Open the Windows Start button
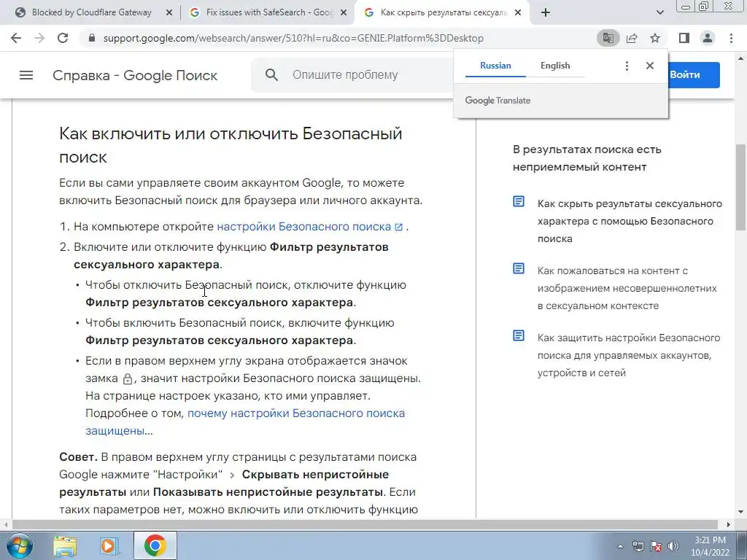Screen dimensions: 747x560 [x=19, y=545]
